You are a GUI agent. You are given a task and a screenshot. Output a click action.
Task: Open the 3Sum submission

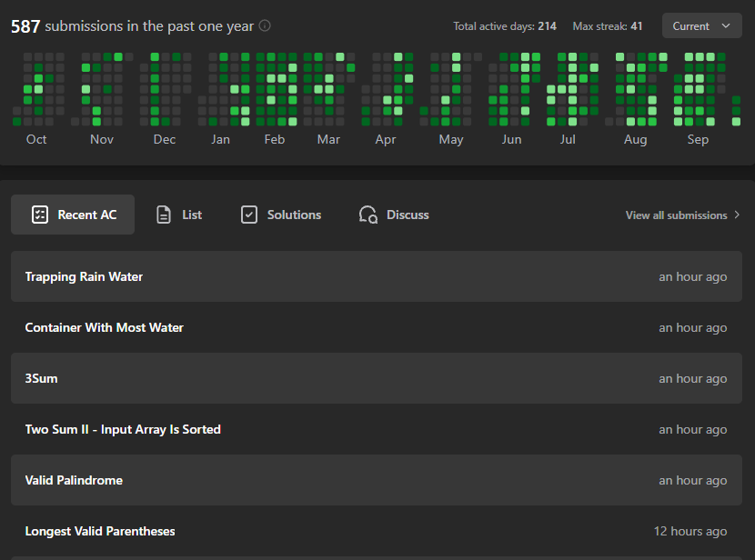377,378
